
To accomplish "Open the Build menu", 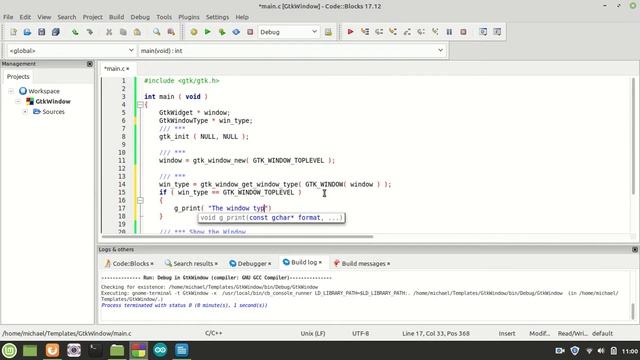I will 116,17.
